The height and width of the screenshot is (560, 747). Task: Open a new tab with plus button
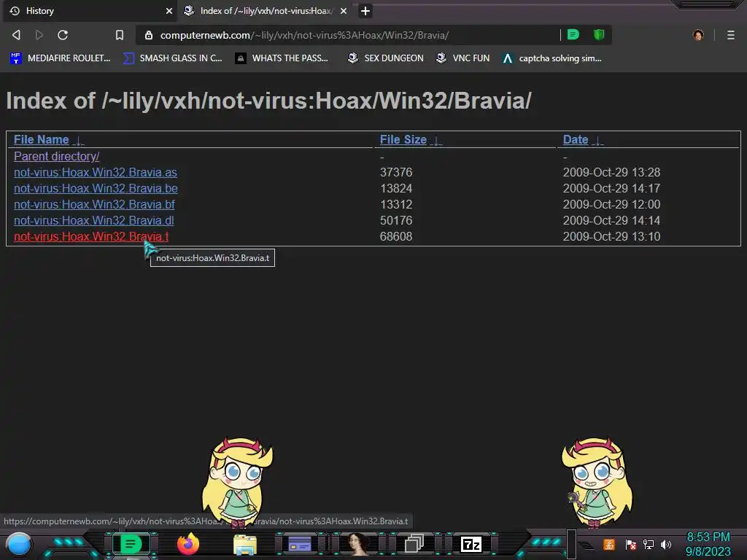[365, 10]
